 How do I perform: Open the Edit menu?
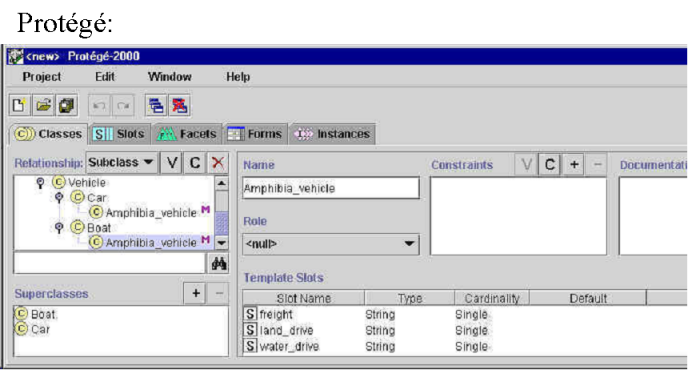pos(105,77)
